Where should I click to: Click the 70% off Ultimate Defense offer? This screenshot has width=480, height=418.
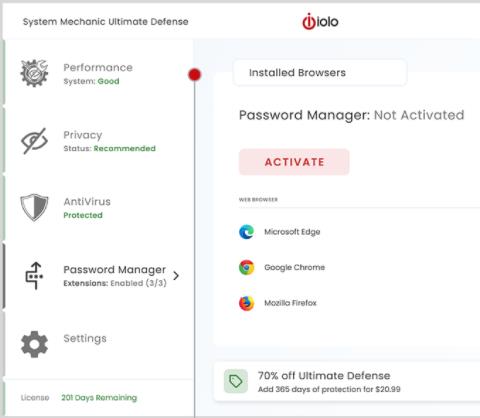pyautogui.click(x=347, y=382)
